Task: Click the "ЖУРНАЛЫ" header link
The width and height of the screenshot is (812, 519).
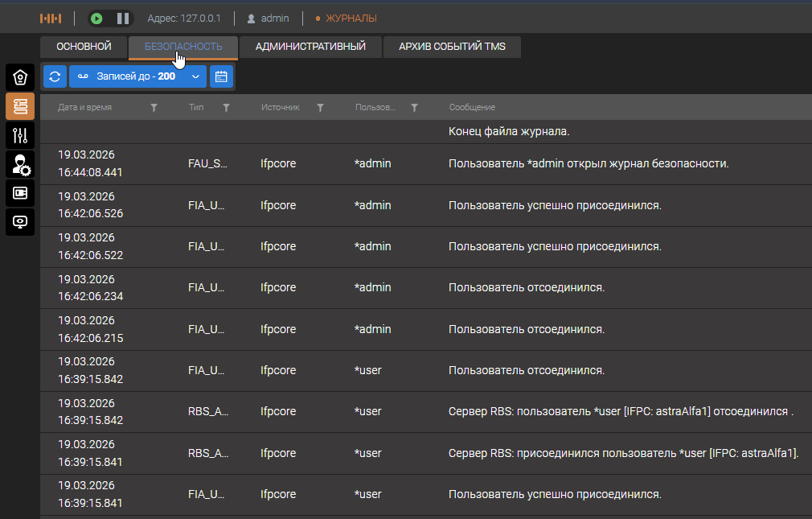Action: pos(351,18)
